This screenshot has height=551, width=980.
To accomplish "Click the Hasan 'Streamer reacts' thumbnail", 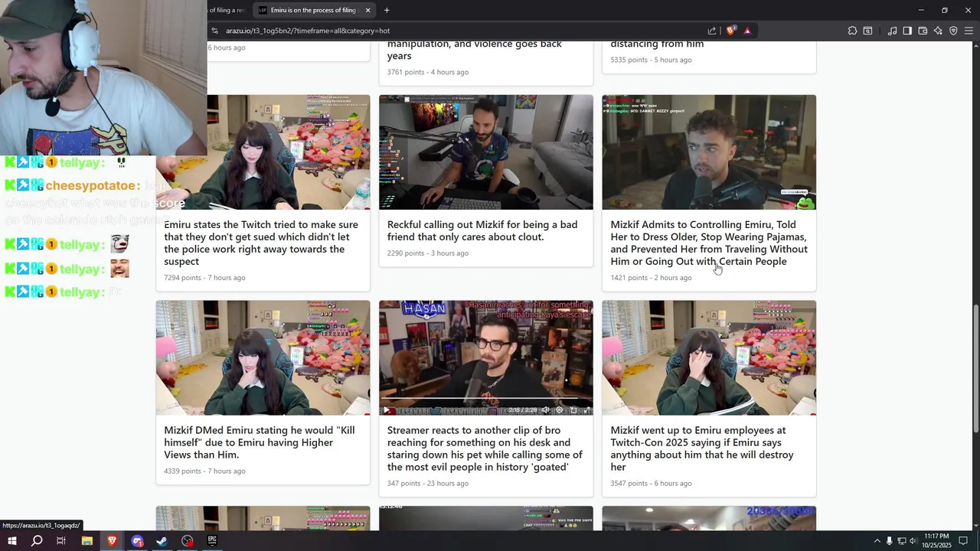I will pos(486,358).
